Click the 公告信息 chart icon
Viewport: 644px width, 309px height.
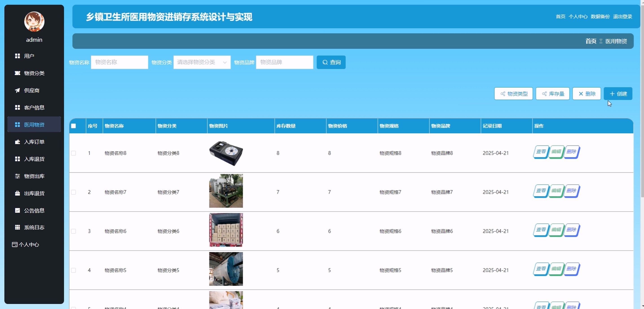pos(17,210)
